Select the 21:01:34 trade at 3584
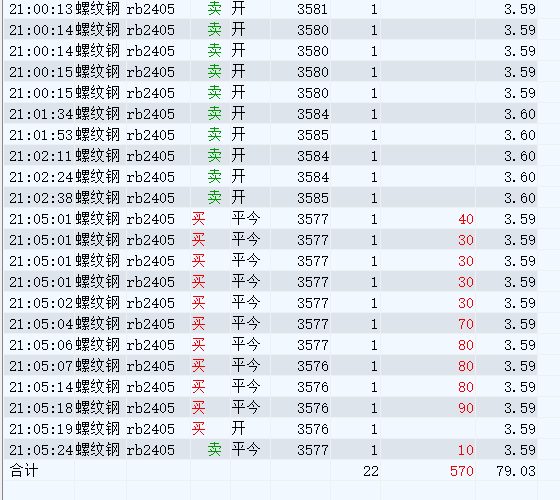 click(x=270, y=114)
